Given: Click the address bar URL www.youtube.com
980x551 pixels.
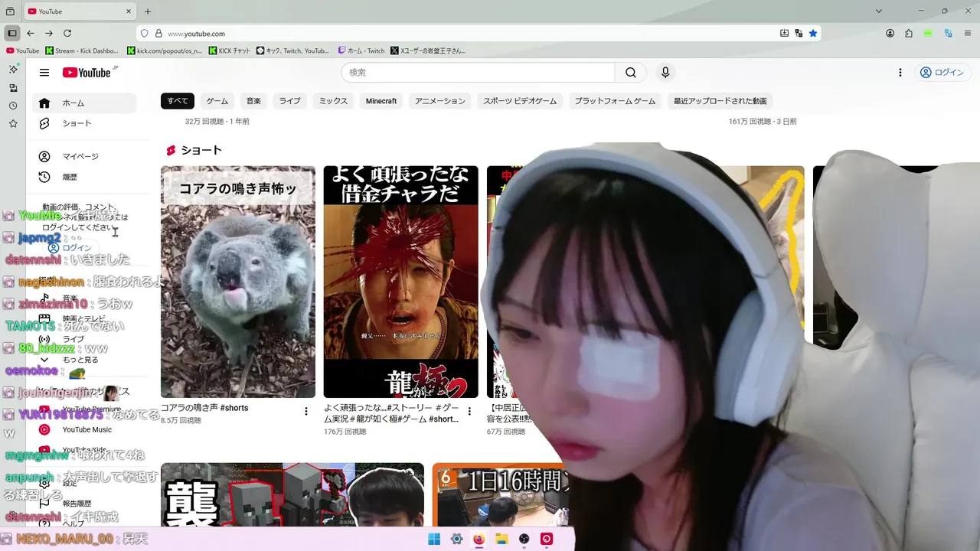Looking at the screenshot, I should tap(196, 34).
